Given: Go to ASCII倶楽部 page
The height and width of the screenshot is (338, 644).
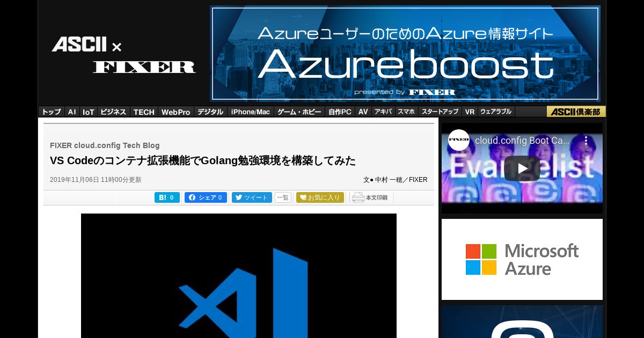Looking at the screenshot, I should click(576, 112).
